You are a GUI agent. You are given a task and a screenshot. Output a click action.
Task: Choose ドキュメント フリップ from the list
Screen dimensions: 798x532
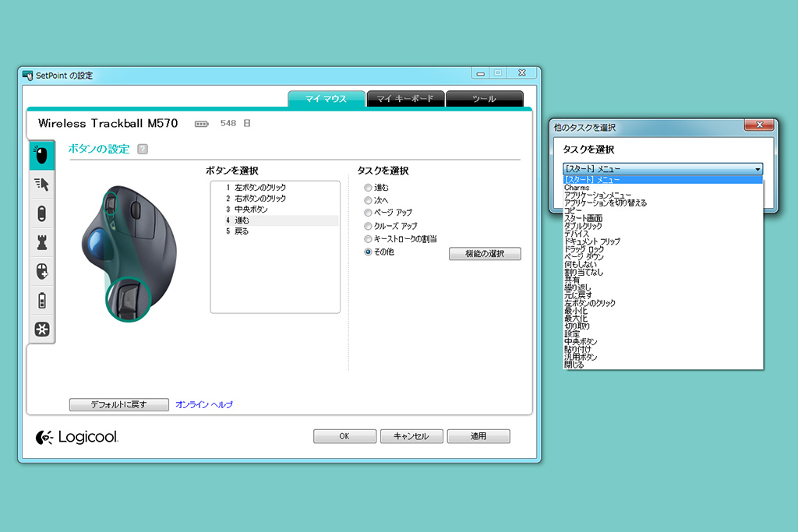pos(663,241)
